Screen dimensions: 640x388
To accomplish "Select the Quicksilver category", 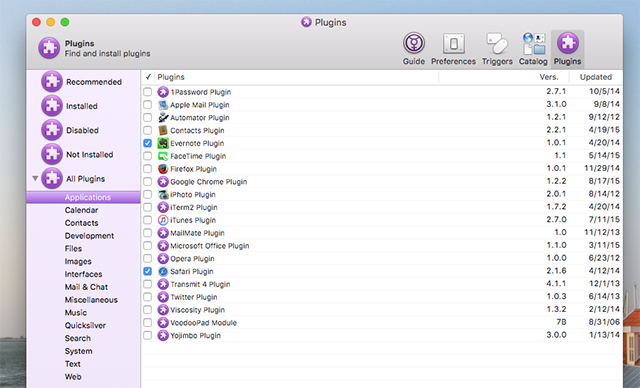I will tap(85, 325).
